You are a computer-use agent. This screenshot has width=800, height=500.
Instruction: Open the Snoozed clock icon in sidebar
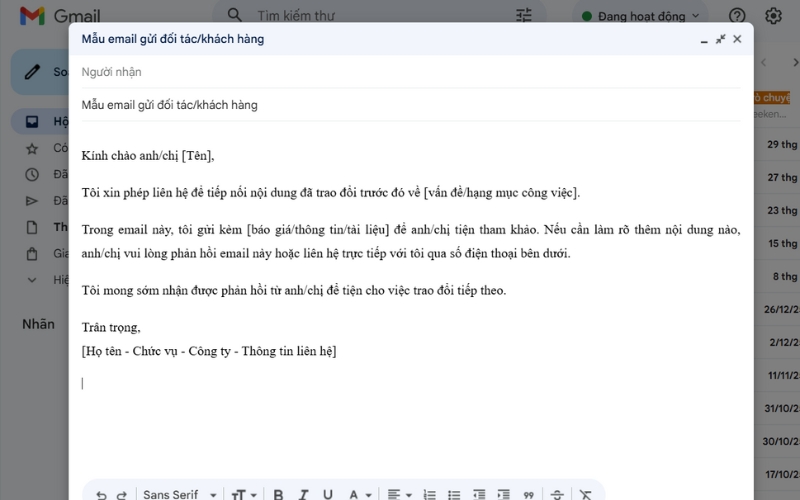pyautogui.click(x=32, y=174)
